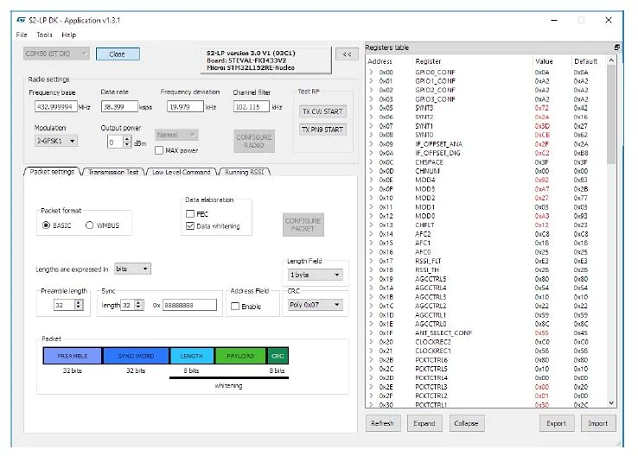Click the registers table vertical scrollbar thumb
The height and width of the screenshot is (456, 638).
tap(611, 114)
